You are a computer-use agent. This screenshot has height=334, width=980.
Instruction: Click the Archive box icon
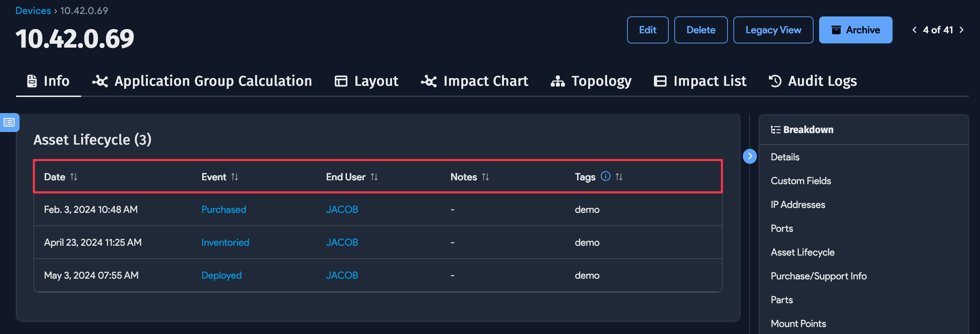tap(836, 30)
